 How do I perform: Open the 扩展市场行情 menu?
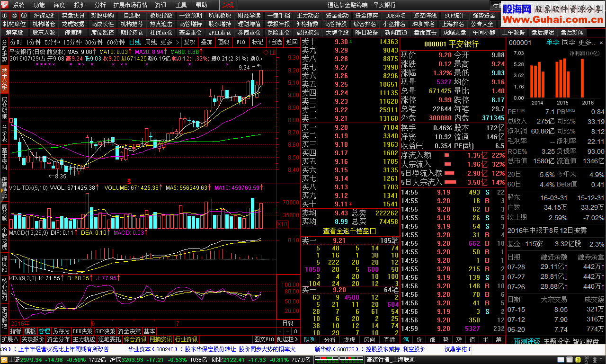pyautogui.click(x=130, y=5)
